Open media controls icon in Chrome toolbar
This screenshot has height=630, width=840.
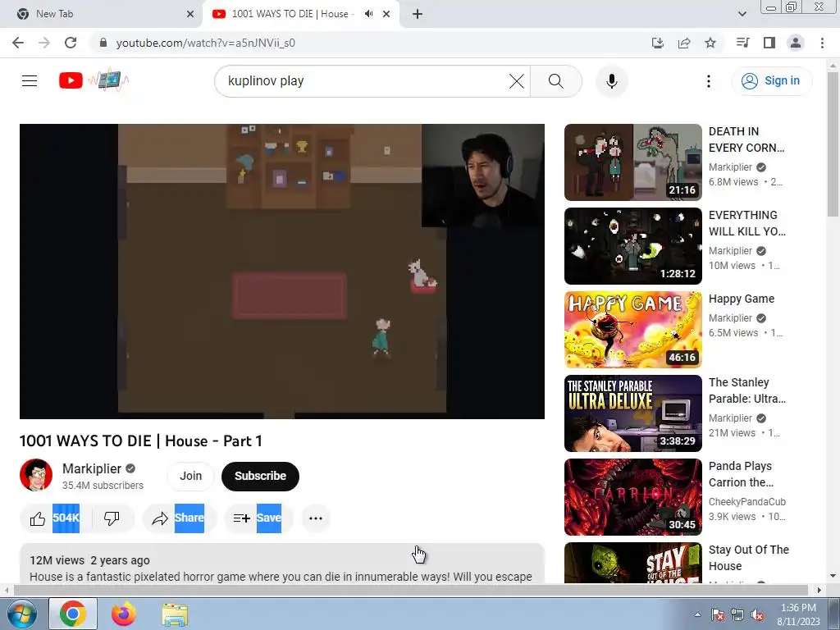point(742,43)
